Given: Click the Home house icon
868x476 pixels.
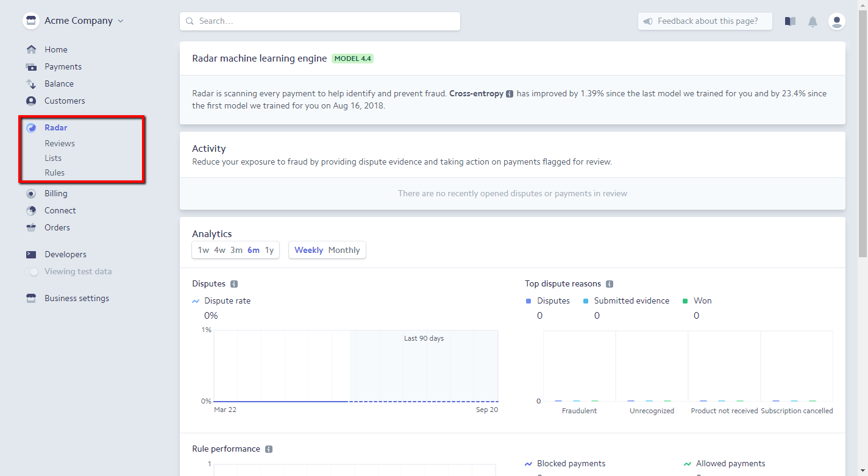Looking at the screenshot, I should click(x=31, y=49).
